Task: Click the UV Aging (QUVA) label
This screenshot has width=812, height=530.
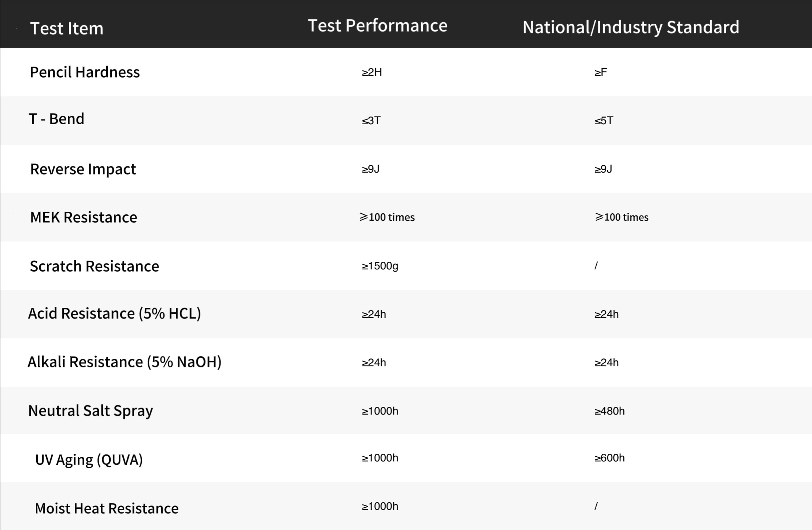Action: tap(89, 460)
